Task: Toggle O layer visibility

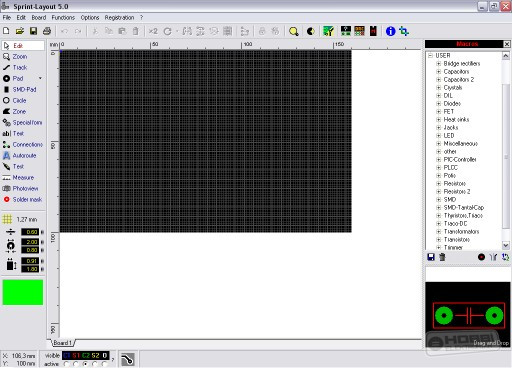Action: pos(105,356)
